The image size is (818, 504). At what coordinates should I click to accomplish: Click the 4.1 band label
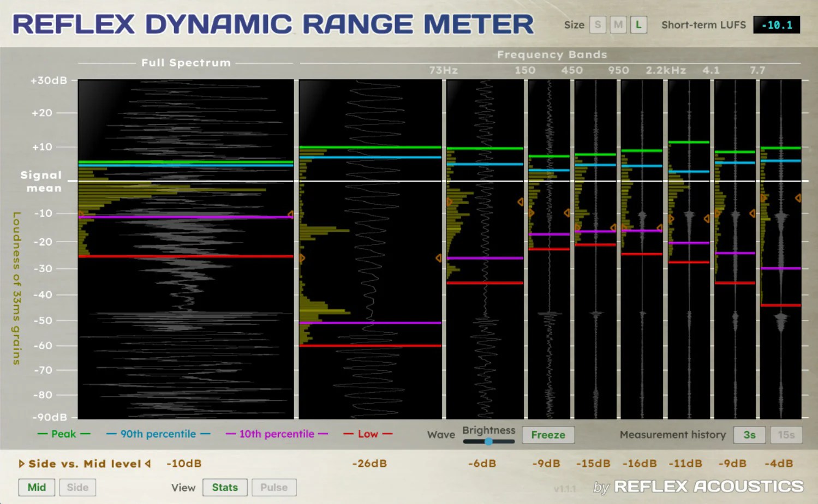[x=711, y=70]
